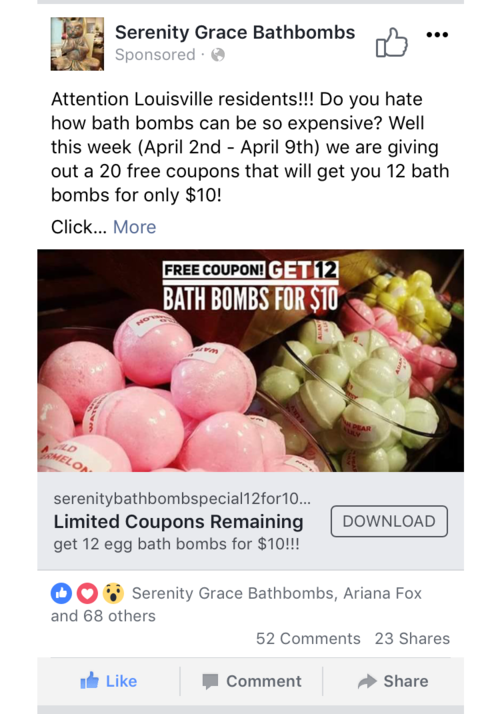The width and height of the screenshot is (500, 714).
Task: Open Limited Coupons Remaining headline link
Action: point(179,521)
